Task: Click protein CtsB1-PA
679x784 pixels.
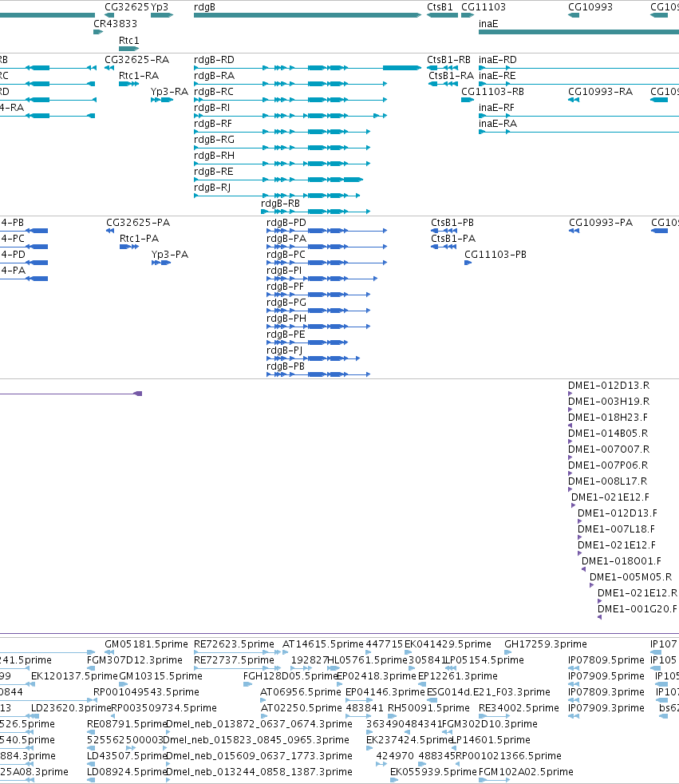Action: (453, 239)
